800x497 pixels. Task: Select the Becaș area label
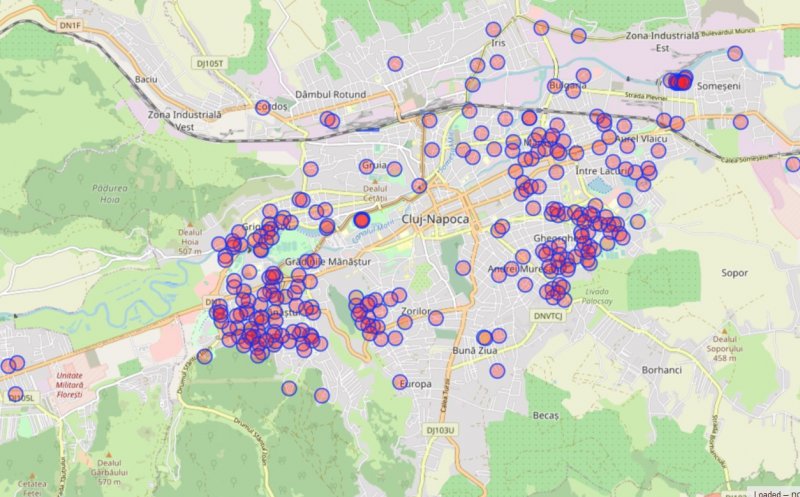(546, 416)
